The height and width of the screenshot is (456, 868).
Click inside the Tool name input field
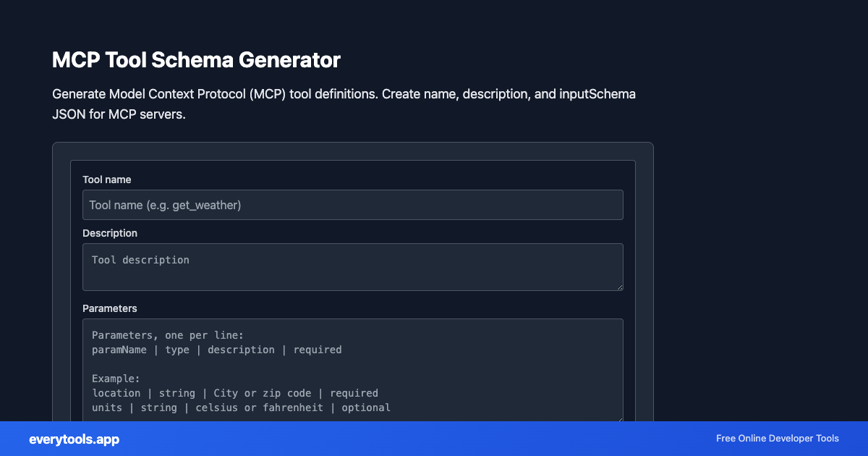click(x=352, y=205)
